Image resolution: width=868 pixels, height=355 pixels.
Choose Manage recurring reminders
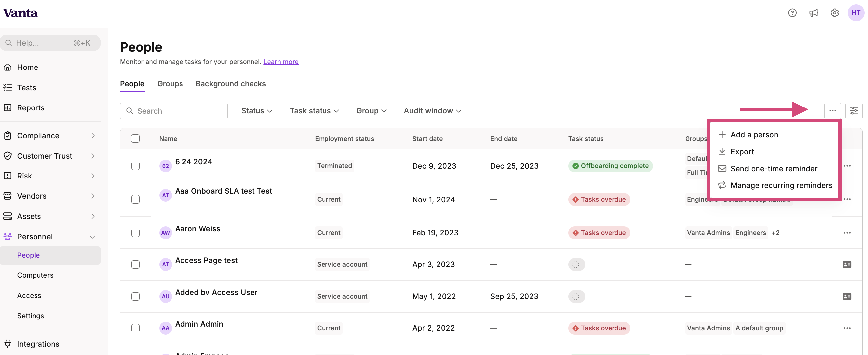click(774, 185)
